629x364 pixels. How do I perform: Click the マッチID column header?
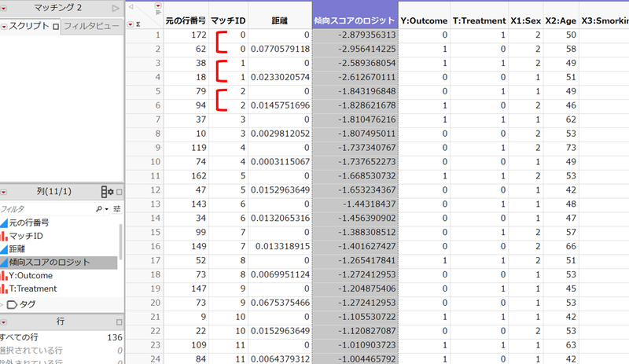pyautogui.click(x=228, y=21)
